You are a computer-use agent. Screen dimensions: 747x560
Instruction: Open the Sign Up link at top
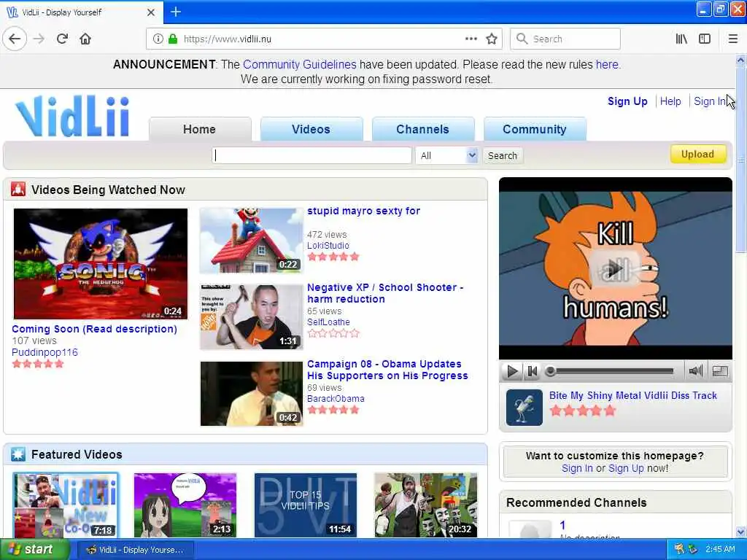pyautogui.click(x=627, y=101)
